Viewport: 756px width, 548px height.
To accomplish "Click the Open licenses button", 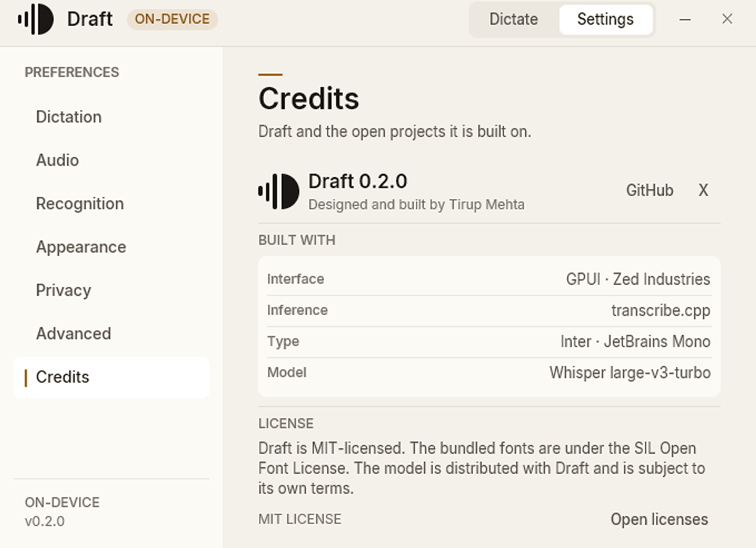I will (659, 519).
